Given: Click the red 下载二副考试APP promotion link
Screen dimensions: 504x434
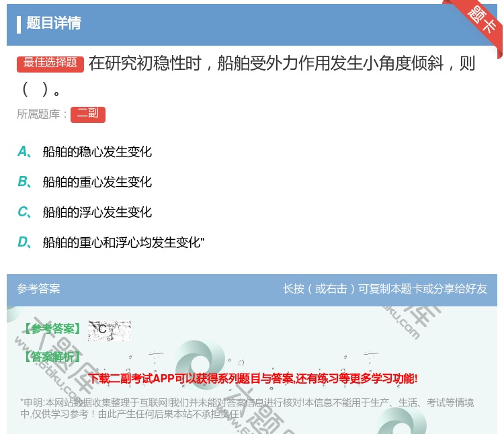Looking at the screenshot, I should tap(253, 378).
